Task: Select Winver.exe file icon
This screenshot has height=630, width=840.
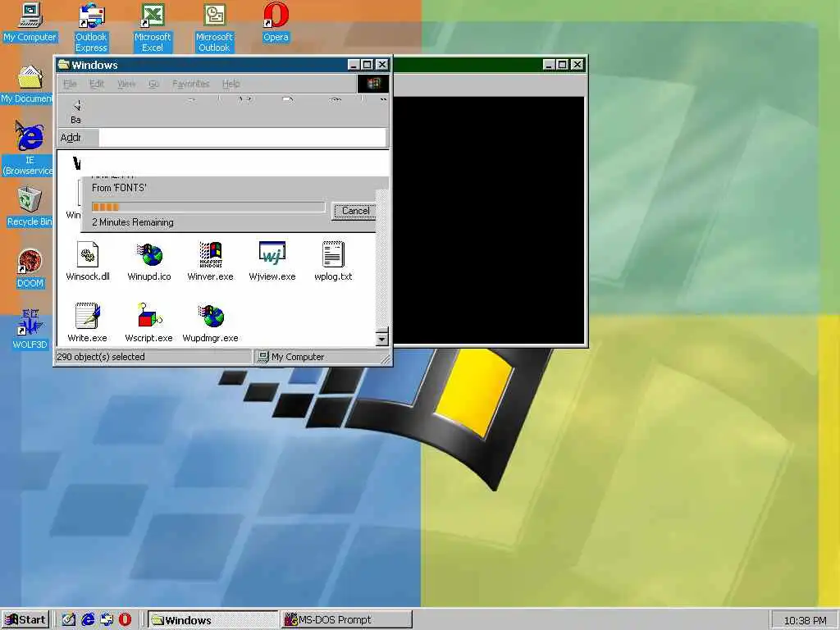Action: pyautogui.click(x=211, y=261)
